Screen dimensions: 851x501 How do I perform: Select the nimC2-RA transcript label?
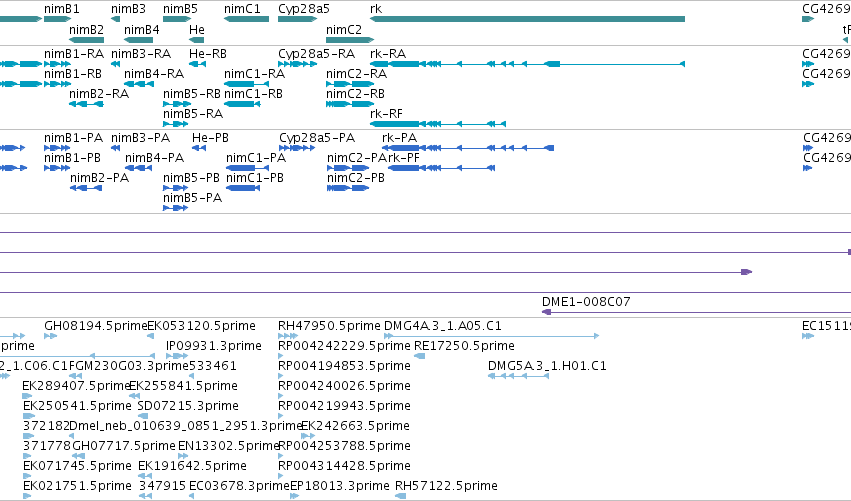[x=357, y=74]
